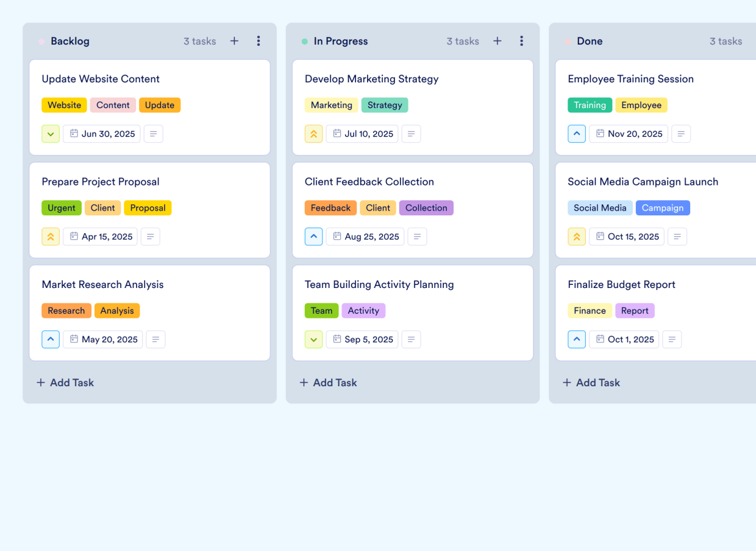Image resolution: width=756 pixels, height=551 pixels.
Task: Open the description icon on Develop Marketing Strategy
Action: click(411, 134)
